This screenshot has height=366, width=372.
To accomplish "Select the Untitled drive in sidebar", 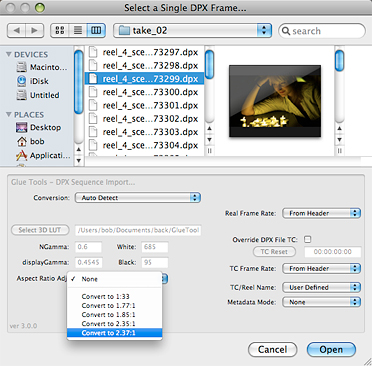I will [38, 95].
